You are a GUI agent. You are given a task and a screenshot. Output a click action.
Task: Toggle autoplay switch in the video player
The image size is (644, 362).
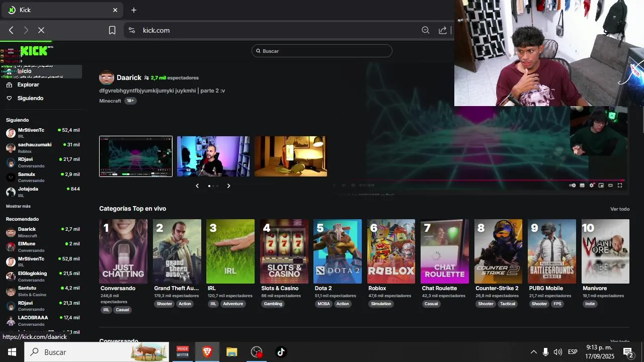tap(573, 186)
